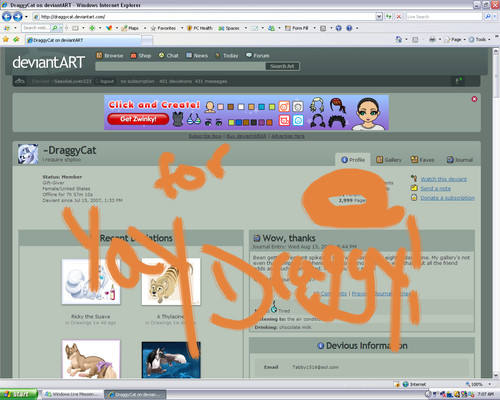This screenshot has height=400, width=500.
Task: Switch to the Journal tab
Action: [x=460, y=160]
